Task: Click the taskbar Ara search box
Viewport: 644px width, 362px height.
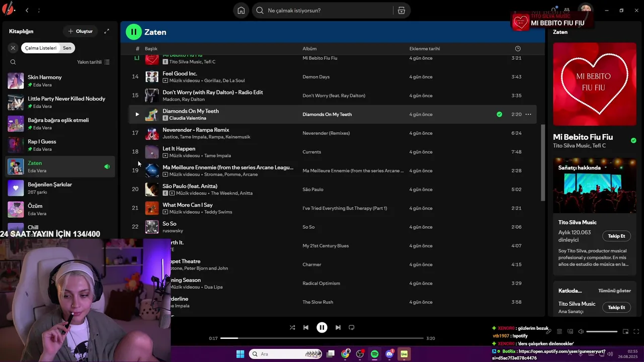Action: [286, 354]
